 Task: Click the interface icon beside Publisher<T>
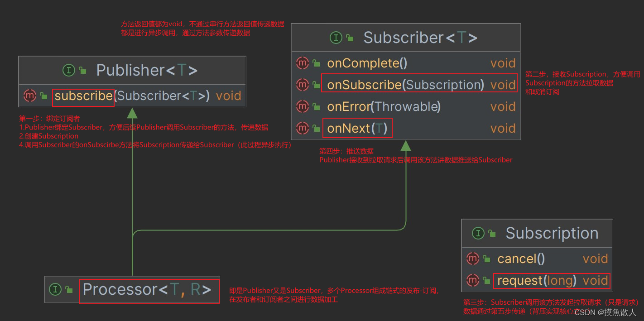tap(68, 70)
